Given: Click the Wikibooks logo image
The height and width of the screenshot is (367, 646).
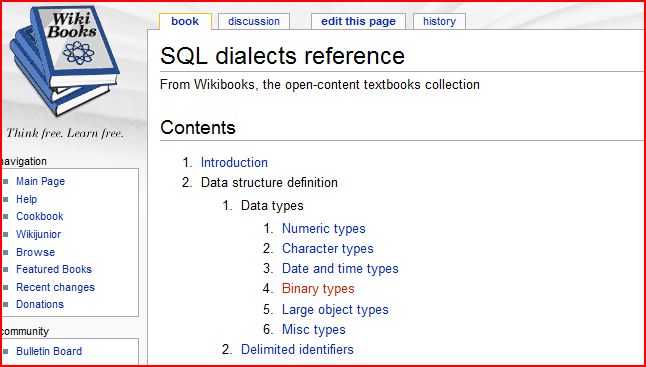Looking at the screenshot, I should tap(64, 61).
